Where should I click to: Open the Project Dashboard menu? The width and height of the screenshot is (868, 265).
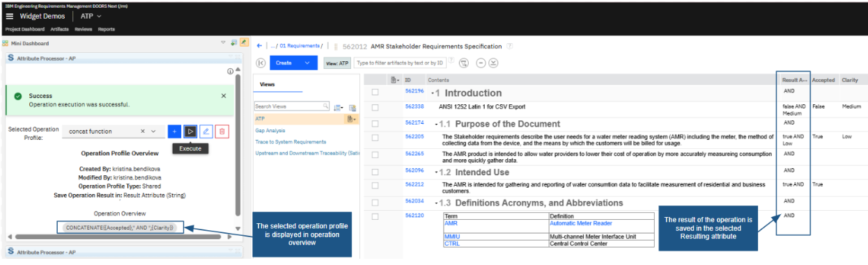(x=26, y=29)
